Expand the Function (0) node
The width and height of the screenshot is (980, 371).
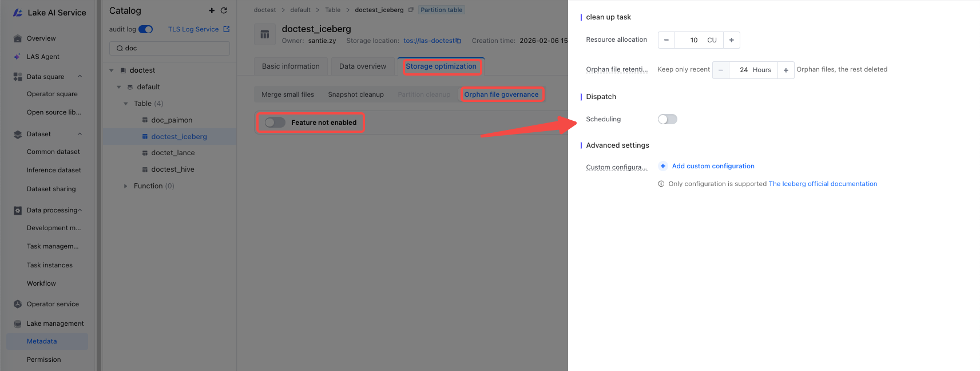pos(126,186)
